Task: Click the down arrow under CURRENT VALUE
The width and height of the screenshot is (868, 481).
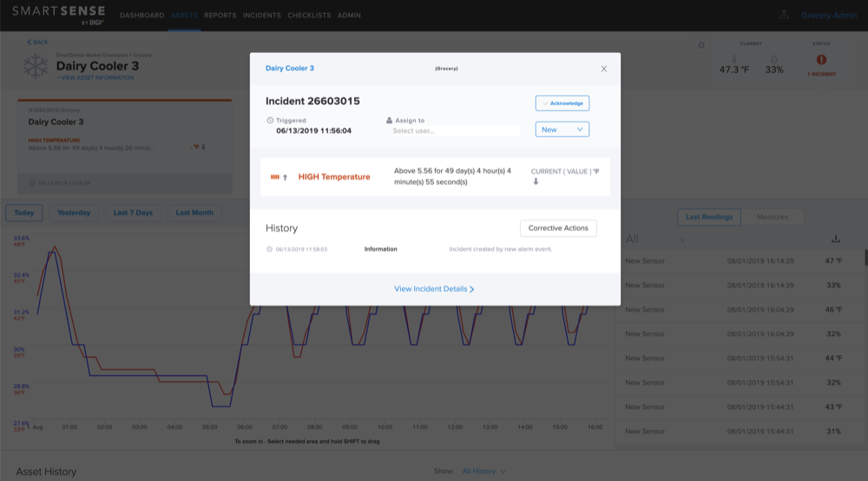Action: pyautogui.click(x=536, y=181)
